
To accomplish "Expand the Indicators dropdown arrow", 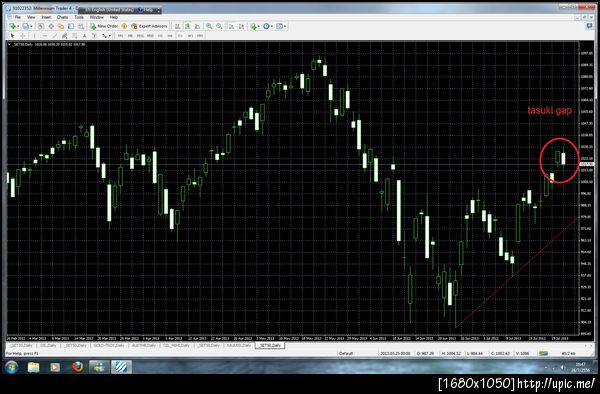I will tap(259, 26).
